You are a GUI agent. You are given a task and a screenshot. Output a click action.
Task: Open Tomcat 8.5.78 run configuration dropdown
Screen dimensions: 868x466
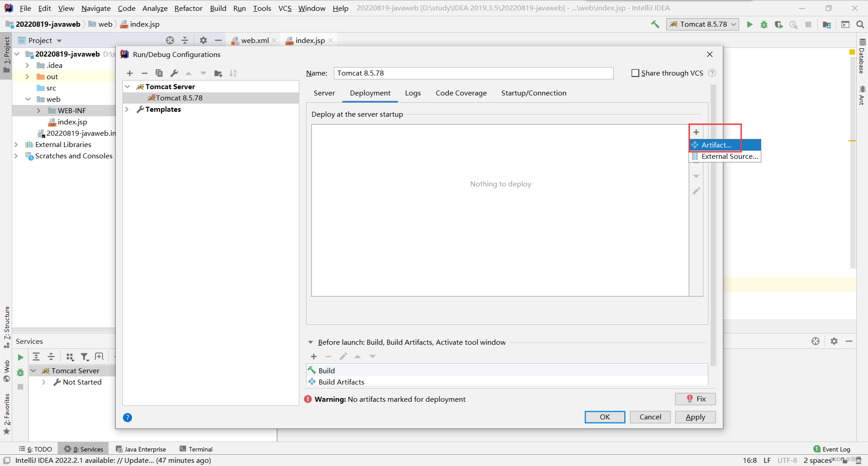pyautogui.click(x=703, y=24)
